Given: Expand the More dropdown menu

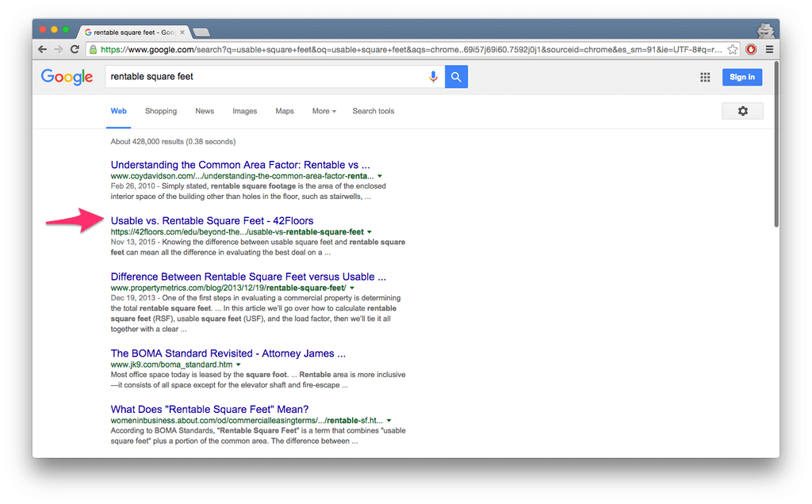Looking at the screenshot, I should (x=324, y=111).
